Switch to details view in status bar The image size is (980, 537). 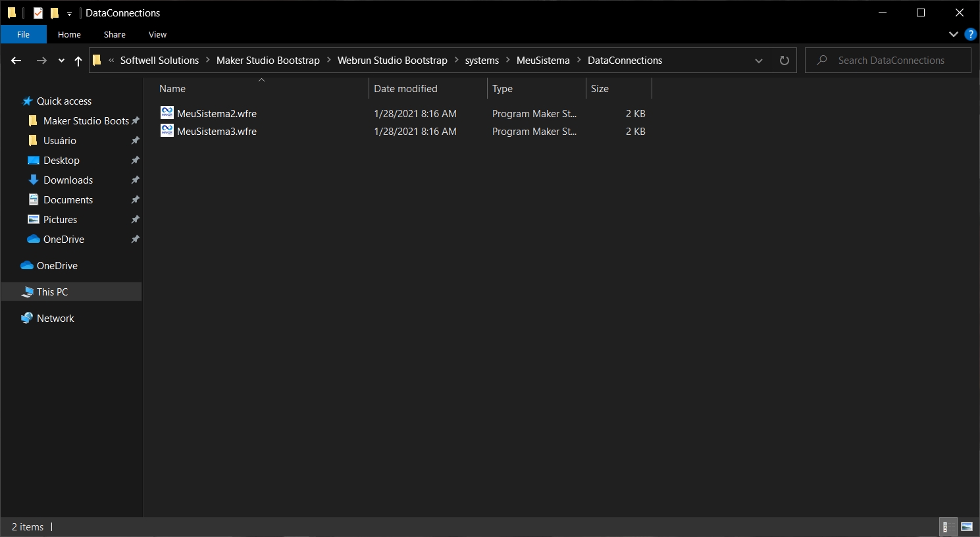(x=946, y=526)
